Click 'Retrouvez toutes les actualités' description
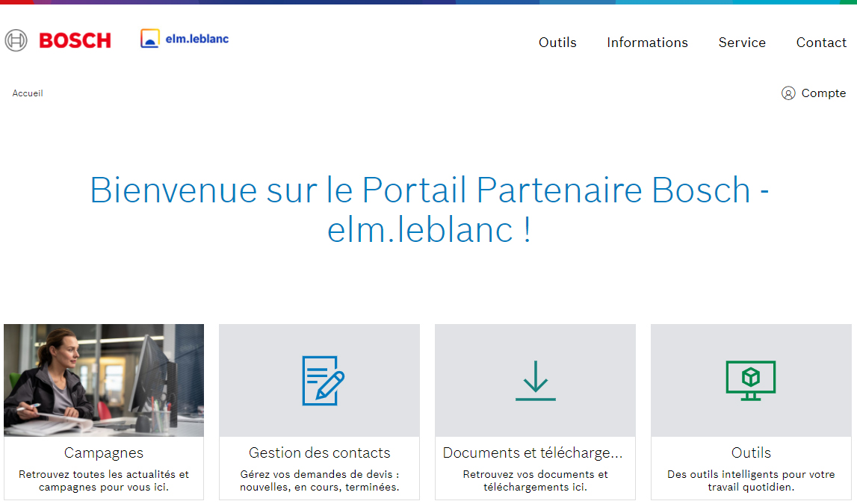857x504 pixels. [104, 481]
